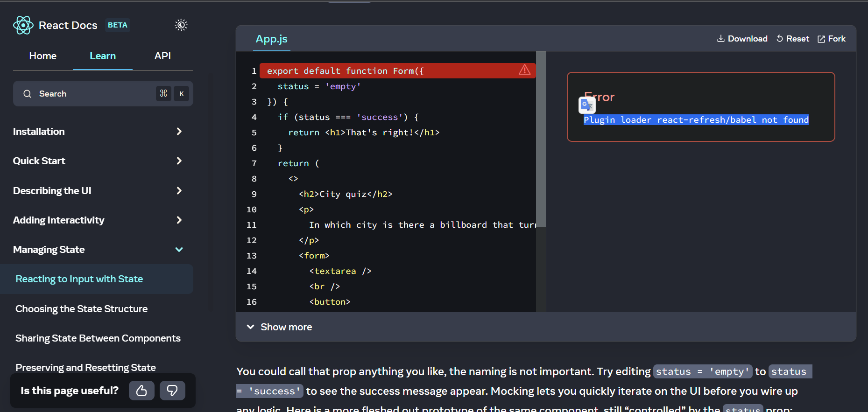Image resolution: width=868 pixels, height=412 pixels.
Task: Open the Learn tab
Action: (x=103, y=56)
